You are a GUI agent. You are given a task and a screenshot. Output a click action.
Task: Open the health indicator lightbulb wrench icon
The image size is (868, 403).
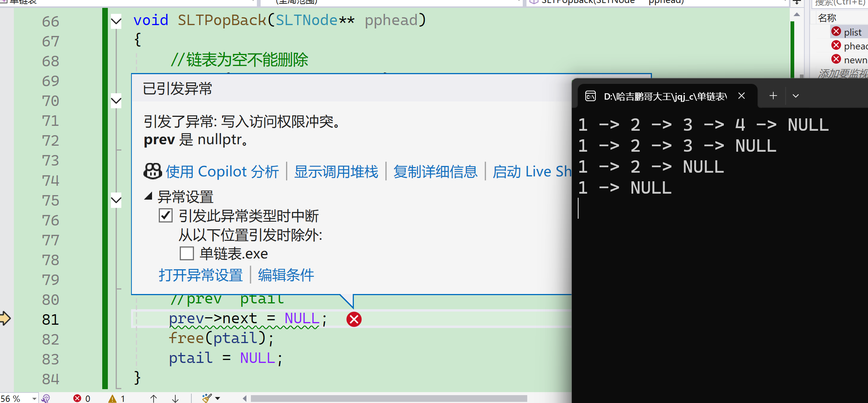coord(46,399)
